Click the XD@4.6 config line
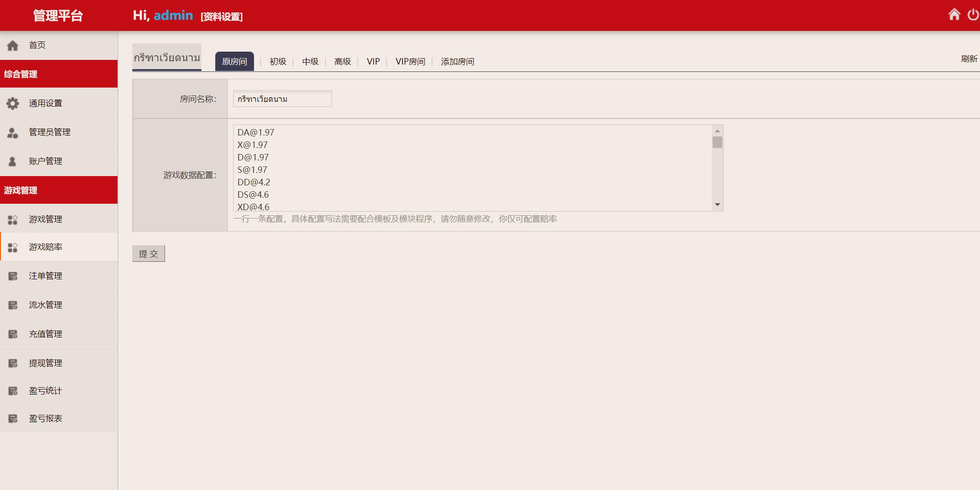The image size is (980, 490). pyautogui.click(x=254, y=207)
